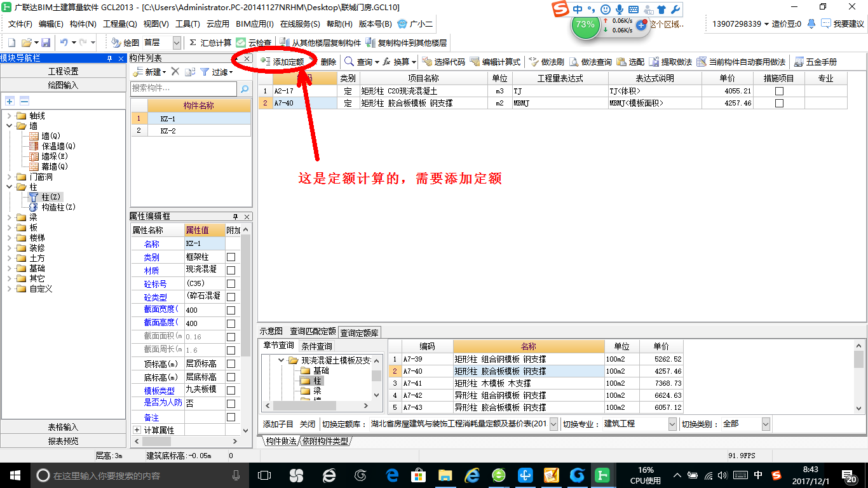Run the 云检查 cloud check
The image size is (868, 488).
point(254,43)
